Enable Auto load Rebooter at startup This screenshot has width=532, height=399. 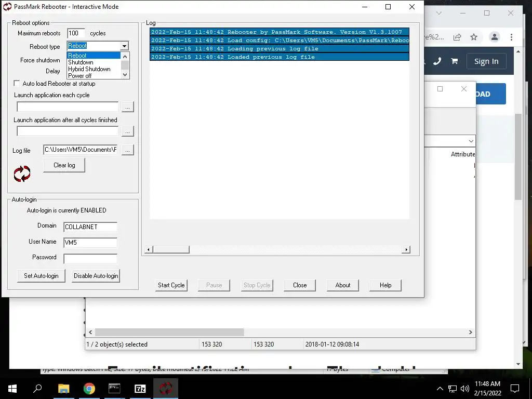[16, 84]
